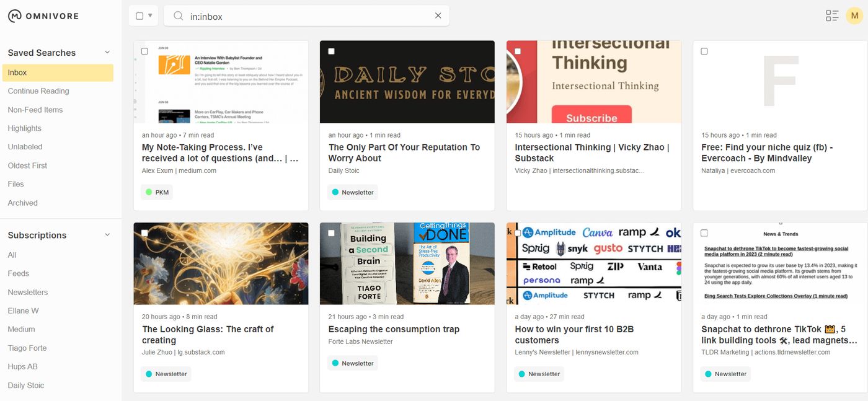The width and height of the screenshot is (868, 401).
Task: Open Highlights saved search
Action: pyautogui.click(x=25, y=128)
